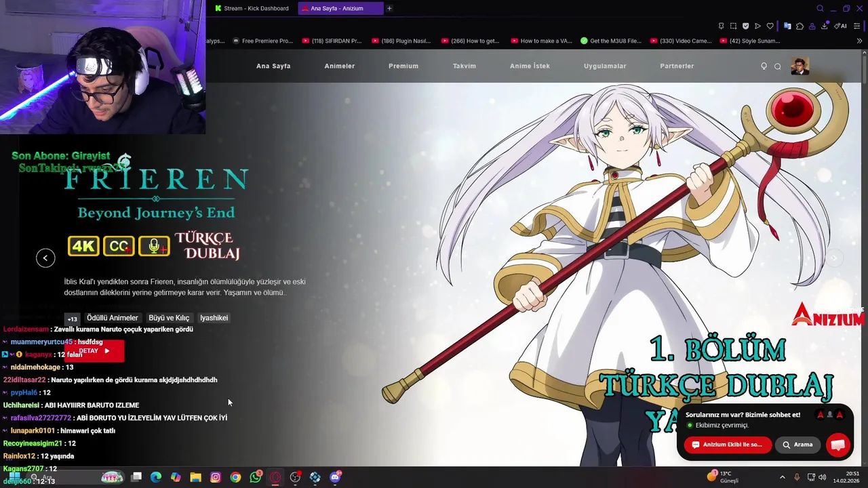Open the user profile avatar menu
Viewport: 868px width, 488px height.
pyautogui.click(x=800, y=66)
